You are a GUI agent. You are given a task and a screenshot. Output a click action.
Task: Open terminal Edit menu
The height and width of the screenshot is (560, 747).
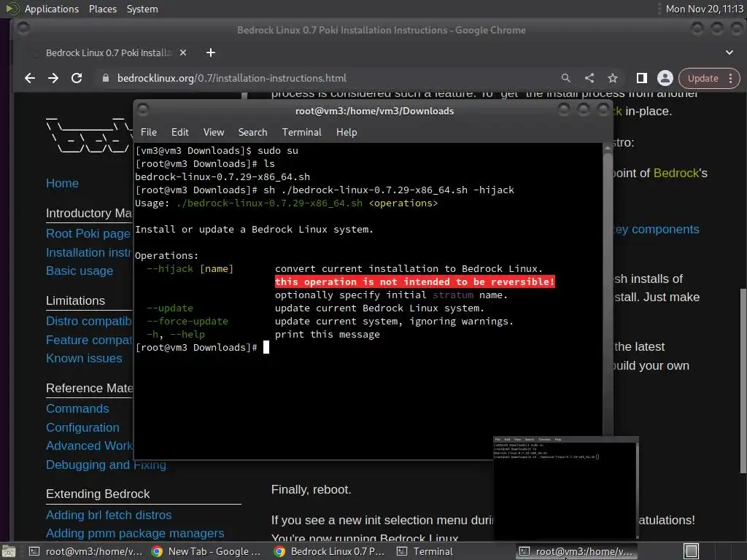(180, 133)
